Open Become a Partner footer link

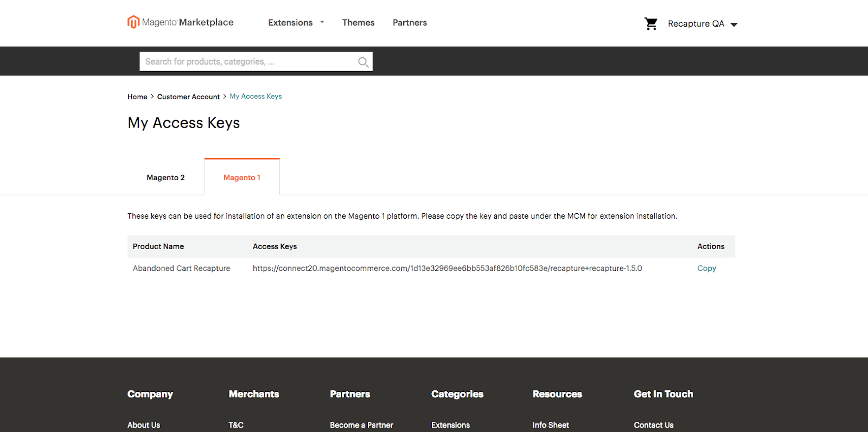[361, 425]
